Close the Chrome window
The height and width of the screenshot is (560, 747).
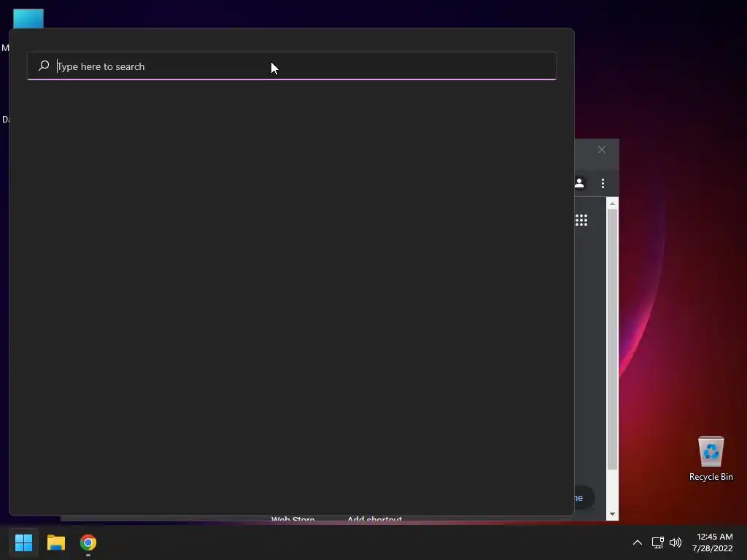click(x=602, y=149)
